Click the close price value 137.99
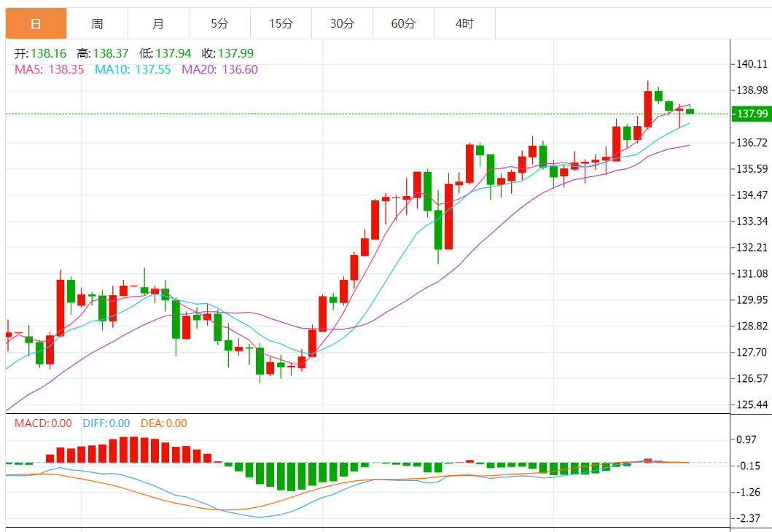 pyautogui.click(x=236, y=53)
